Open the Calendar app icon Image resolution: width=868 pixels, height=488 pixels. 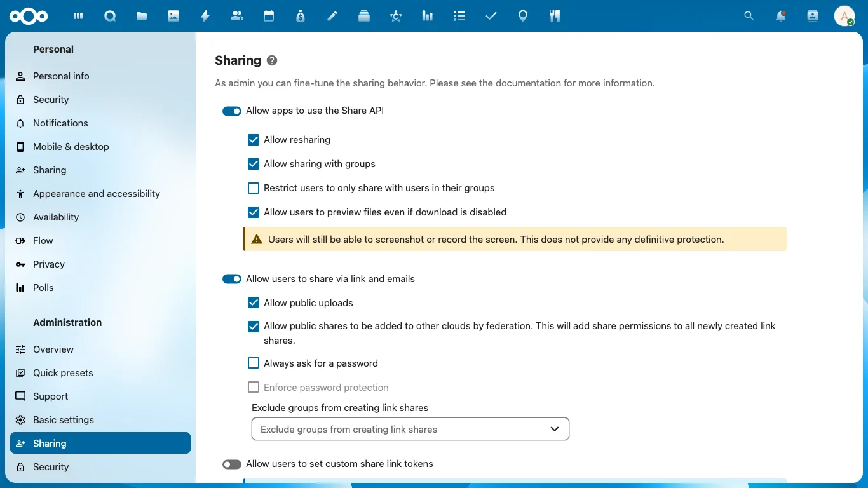[269, 16]
